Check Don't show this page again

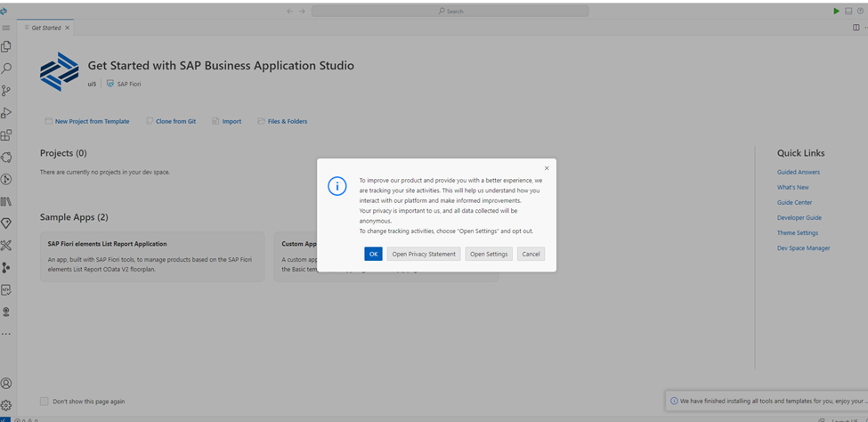(x=45, y=401)
